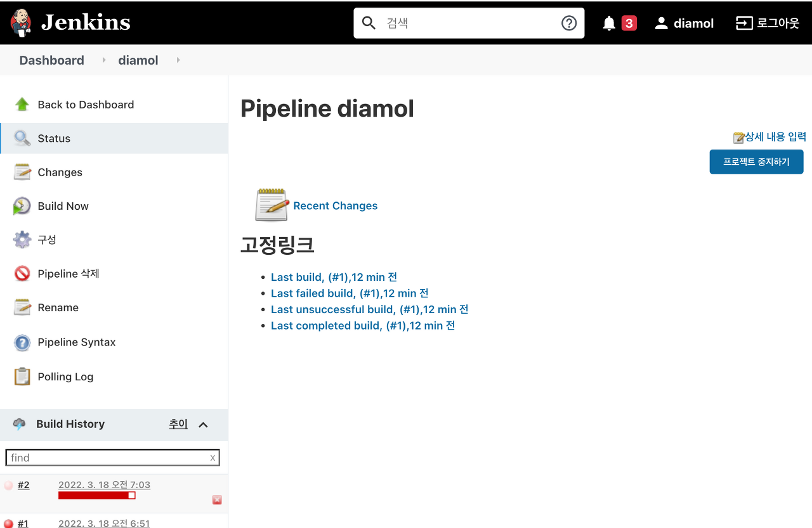
Task: Click the Jenkins butler logo
Action: (20, 23)
